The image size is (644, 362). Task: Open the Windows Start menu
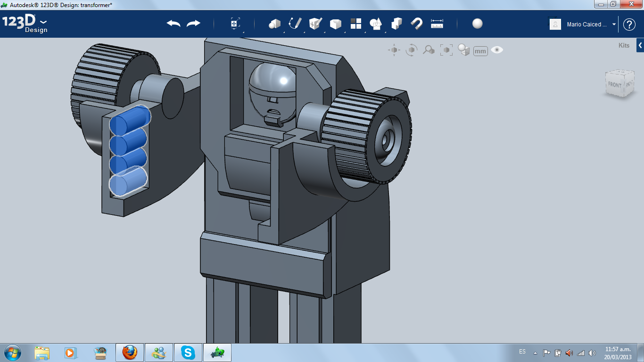click(12, 352)
